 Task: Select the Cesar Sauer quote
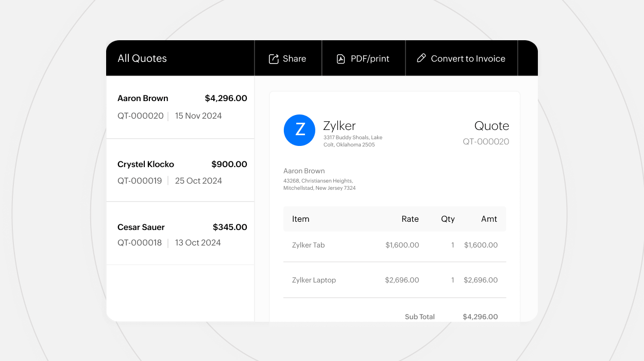click(x=180, y=235)
